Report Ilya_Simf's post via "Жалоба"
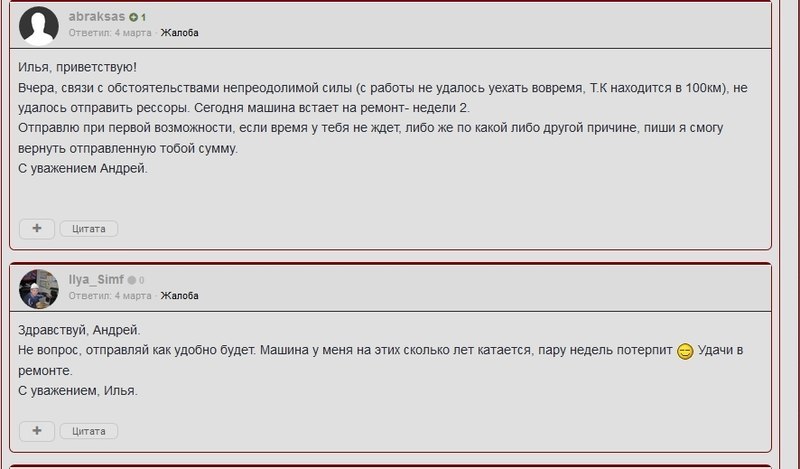Image resolution: width=800 pixels, height=469 pixels. 180,296
